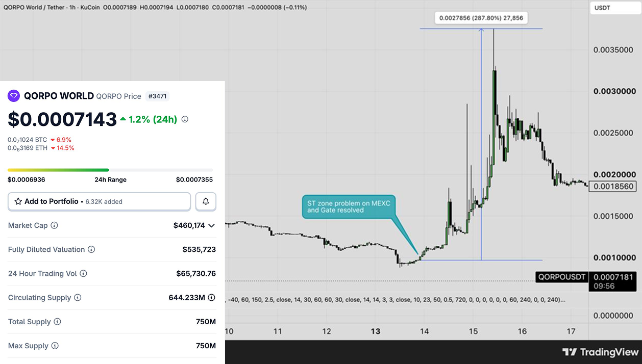
Task: Click the date label 13 on time axis
Action: 376,331
